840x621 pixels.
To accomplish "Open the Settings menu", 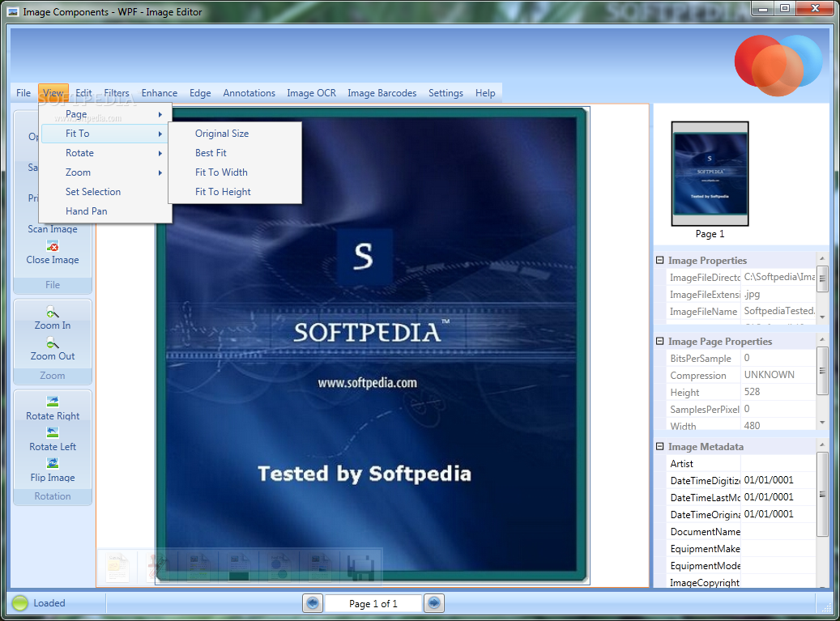I will point(446,92).
